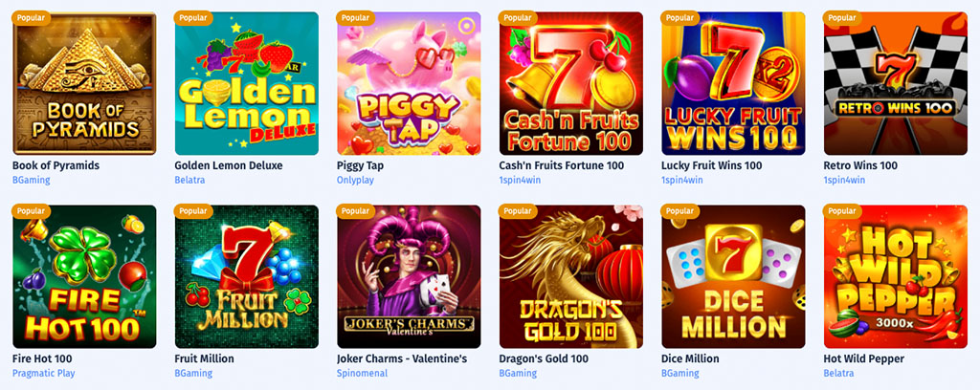980x390 pixels.
Task: Open the Dice Million game thumbnail
Action: (733, 276)
